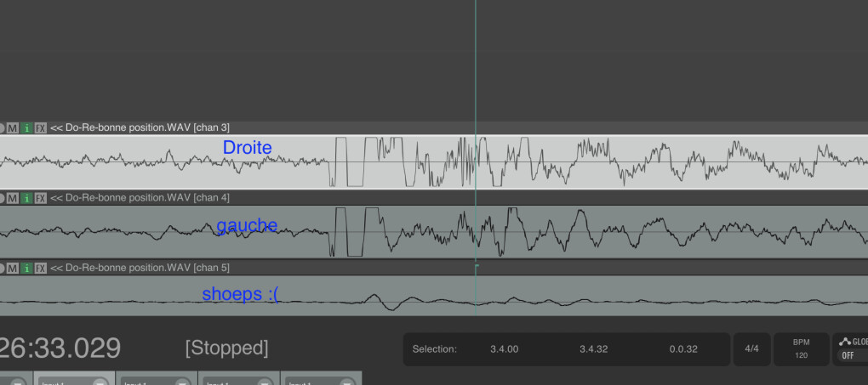Open FX chain of the chan 4 item
Viewport: 868px width, 385px height.
click(x=40, y=197)
